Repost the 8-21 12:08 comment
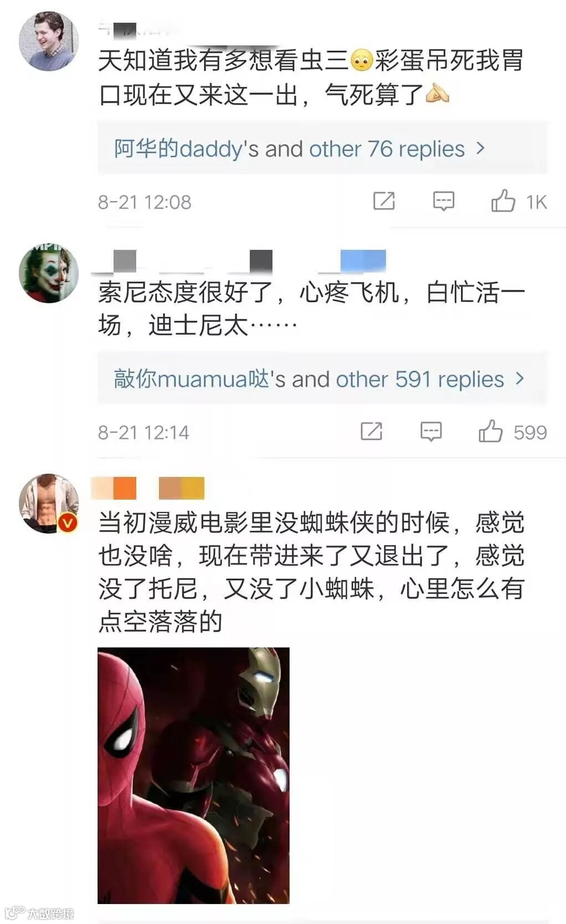The height and width of the screenshot is (924, 566). click(x=384, y=201)
